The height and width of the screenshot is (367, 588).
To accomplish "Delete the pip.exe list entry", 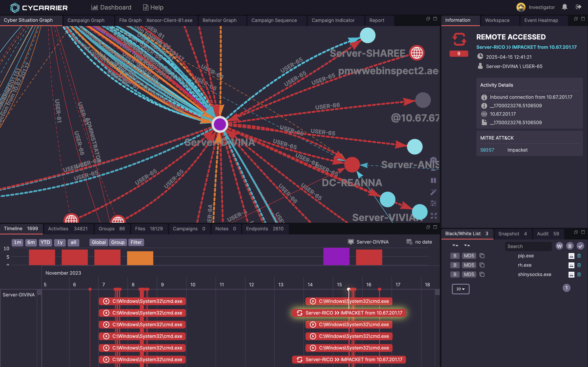I will coord(579,256).
